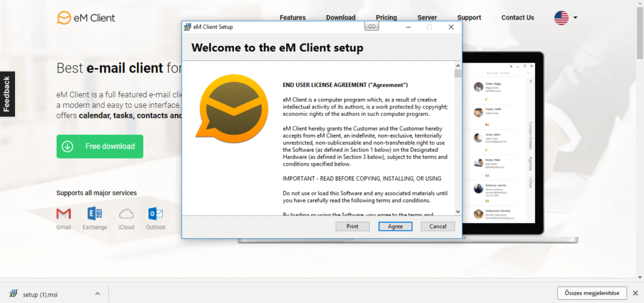644x303 pixels.
Task: Click the Free download button
Action: click(x=100, y=146)
